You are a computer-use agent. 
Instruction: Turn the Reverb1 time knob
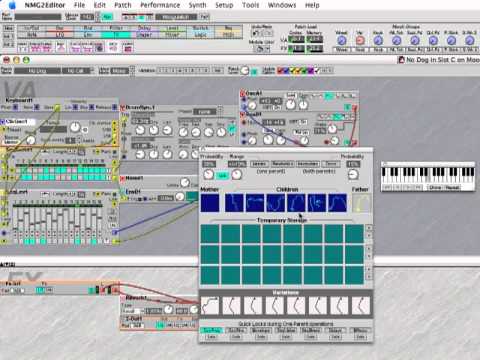point(169,310)
